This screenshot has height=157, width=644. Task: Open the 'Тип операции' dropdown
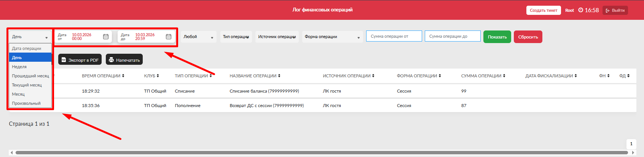(x=236, y=37)
